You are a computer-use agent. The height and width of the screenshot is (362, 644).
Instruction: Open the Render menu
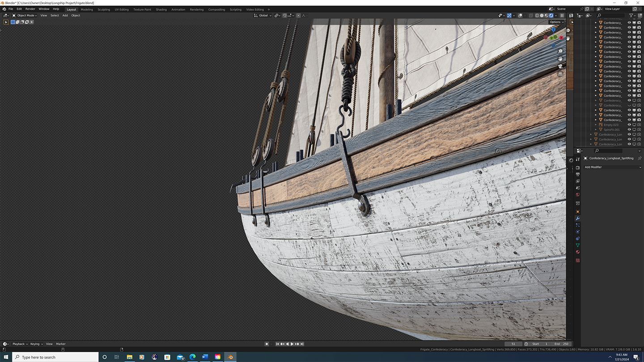pos(30,9)
